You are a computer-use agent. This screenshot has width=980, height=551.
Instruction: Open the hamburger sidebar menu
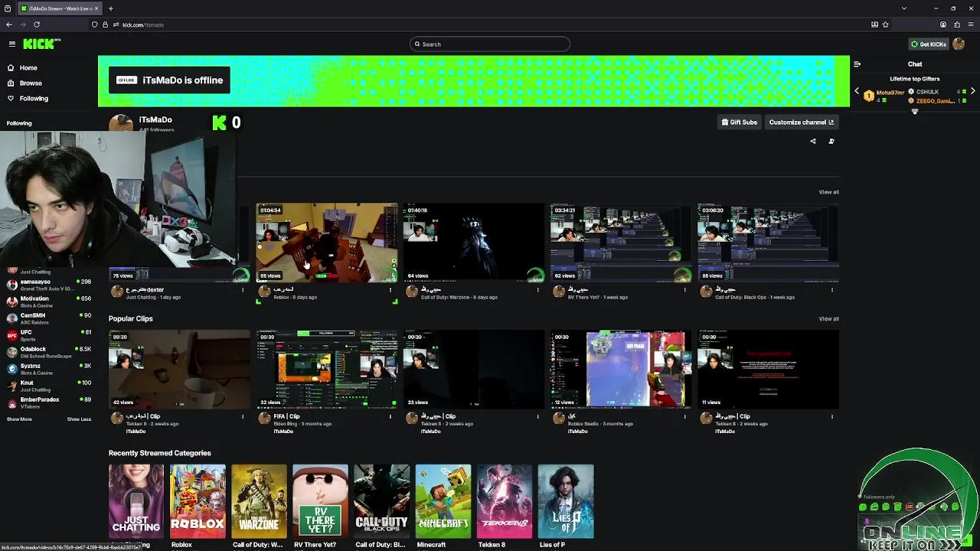(11, 44)
